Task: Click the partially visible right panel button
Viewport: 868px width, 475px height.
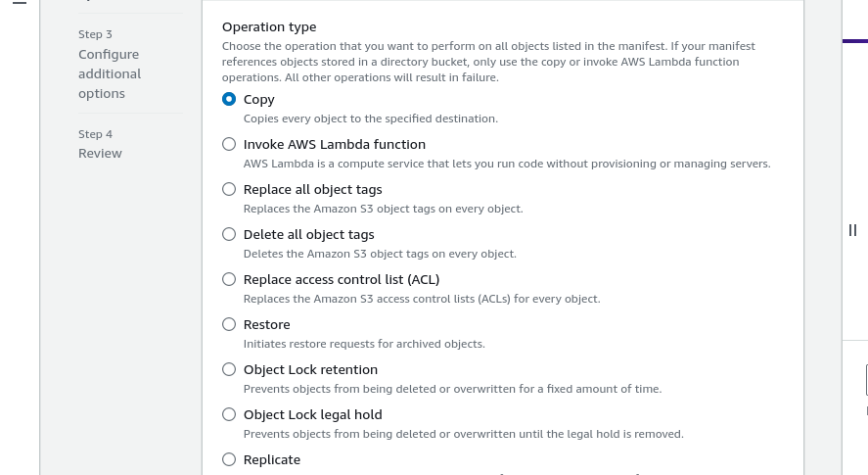Action: (866, 380)
